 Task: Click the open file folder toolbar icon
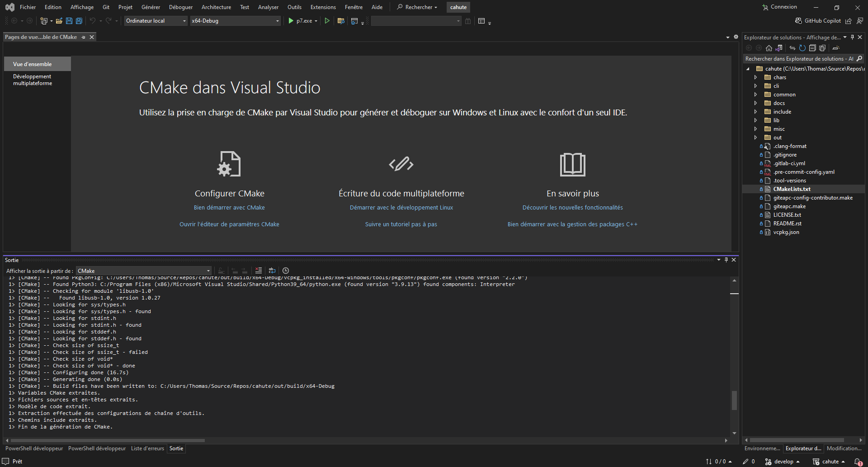(x=59, y=21)
